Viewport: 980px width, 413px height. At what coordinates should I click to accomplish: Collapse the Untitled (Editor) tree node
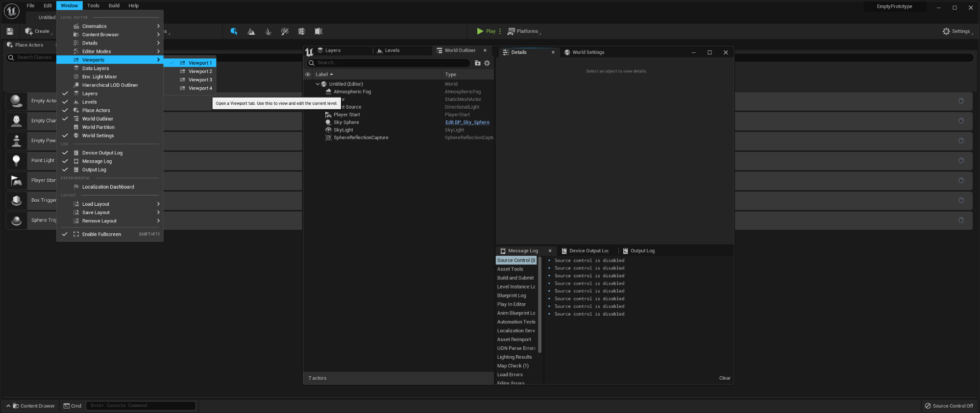(x=318, y=84)
